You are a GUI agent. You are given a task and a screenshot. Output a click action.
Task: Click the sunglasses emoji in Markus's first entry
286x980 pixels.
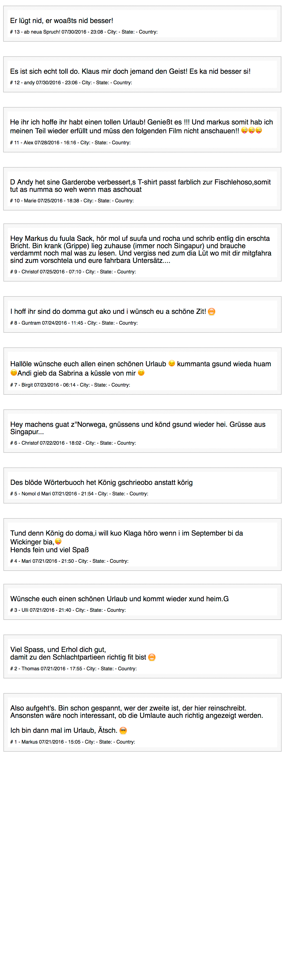point(123,730)
